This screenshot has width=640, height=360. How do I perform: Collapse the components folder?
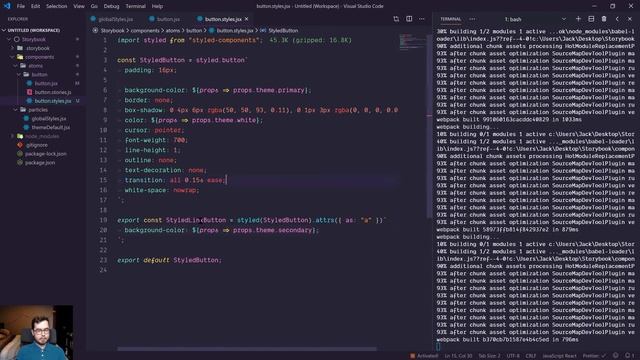(40, 57)
